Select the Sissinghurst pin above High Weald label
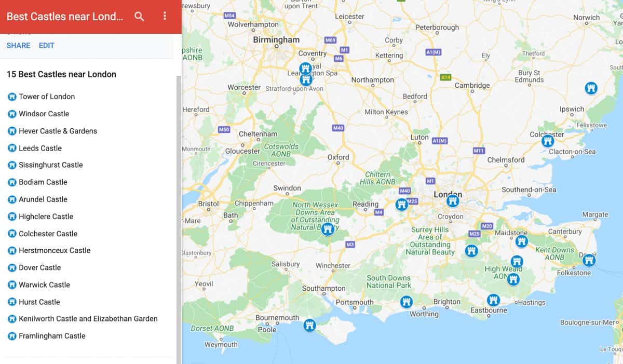 517,261
